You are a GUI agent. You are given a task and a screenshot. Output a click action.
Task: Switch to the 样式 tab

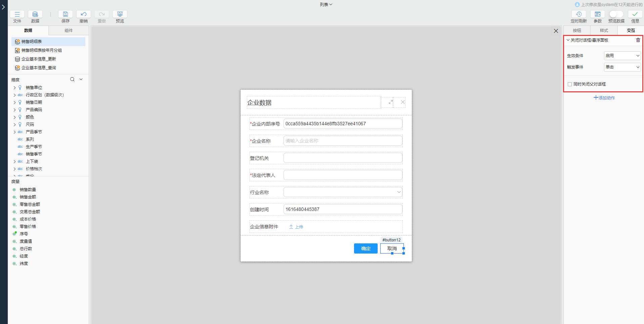pos(604,31)
